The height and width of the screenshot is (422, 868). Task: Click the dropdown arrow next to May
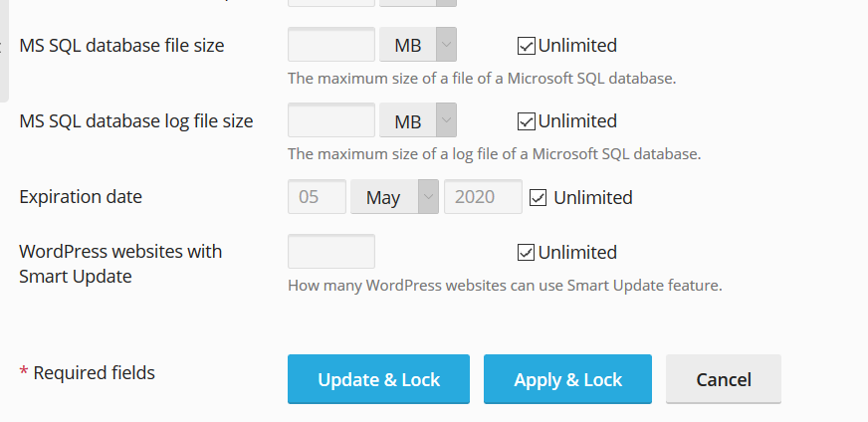[428, 197]
